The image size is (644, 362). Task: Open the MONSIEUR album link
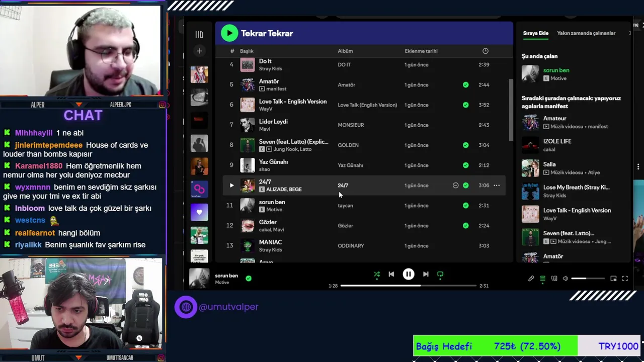pos(351,125)
